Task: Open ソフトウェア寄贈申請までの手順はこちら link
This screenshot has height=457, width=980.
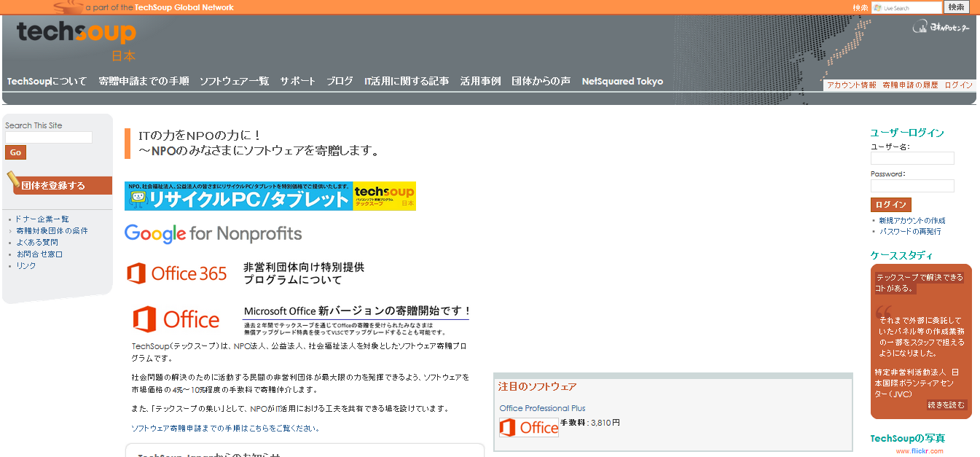Action: 226,428
